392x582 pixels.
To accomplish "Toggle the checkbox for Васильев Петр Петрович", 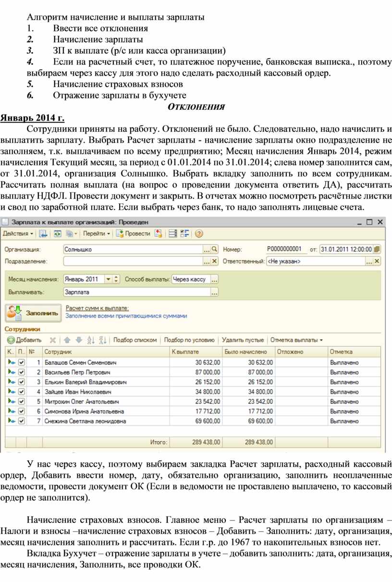I will tap(21, 372).
